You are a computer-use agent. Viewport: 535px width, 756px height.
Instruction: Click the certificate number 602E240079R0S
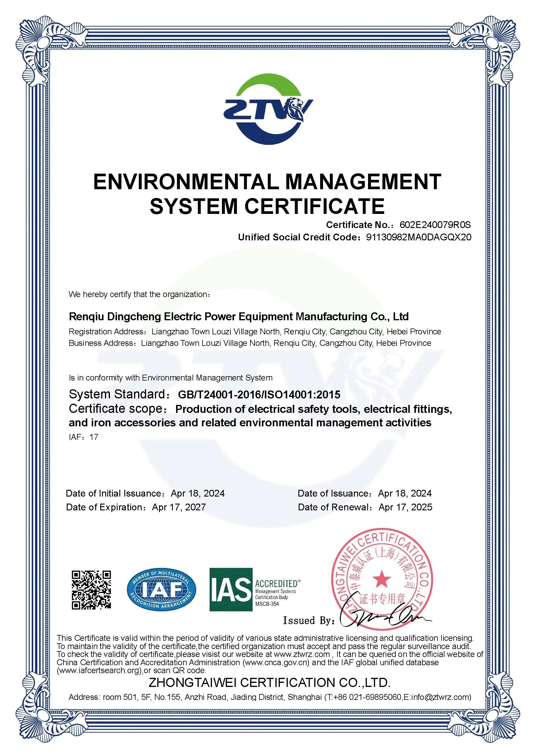[x=435, y=225]
